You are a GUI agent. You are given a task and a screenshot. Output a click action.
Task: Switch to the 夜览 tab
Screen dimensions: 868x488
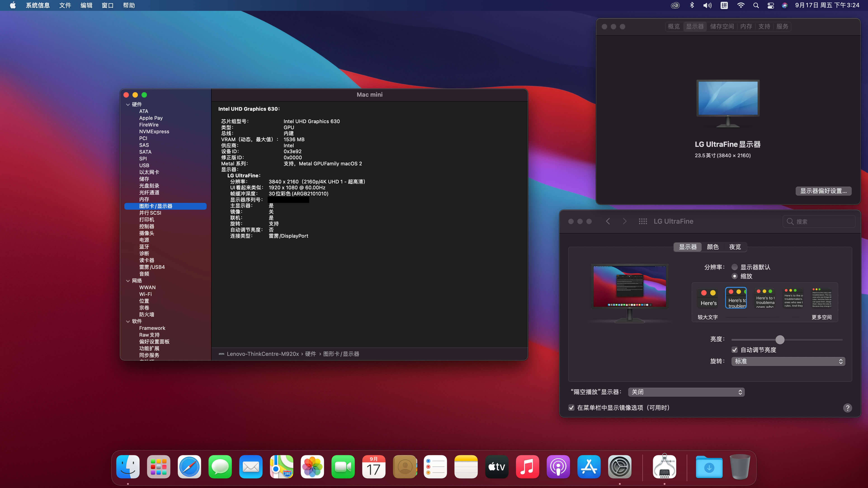pos(735,247)
